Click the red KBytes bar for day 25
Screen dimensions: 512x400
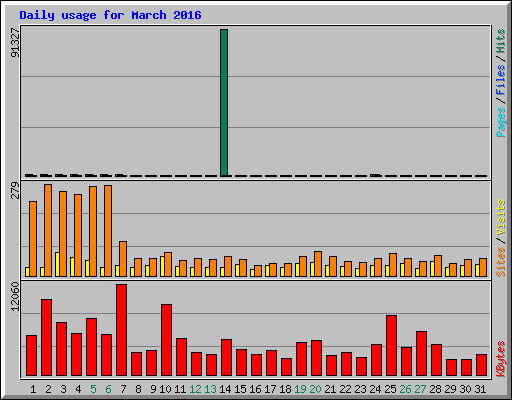392,346
